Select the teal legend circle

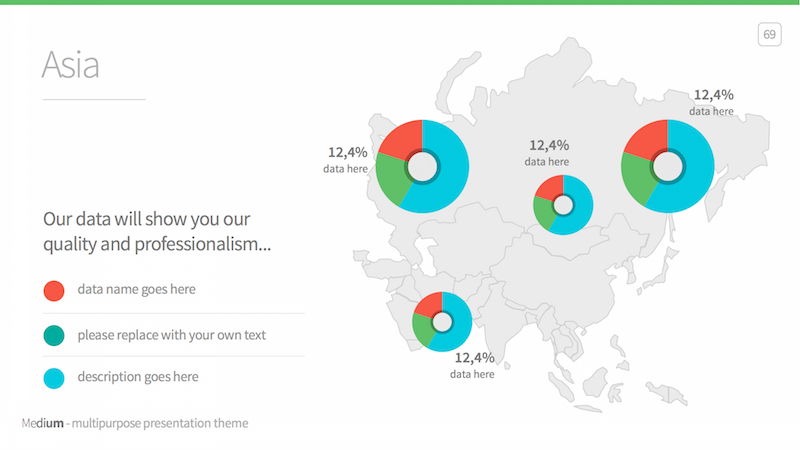(x=54, y=335)
